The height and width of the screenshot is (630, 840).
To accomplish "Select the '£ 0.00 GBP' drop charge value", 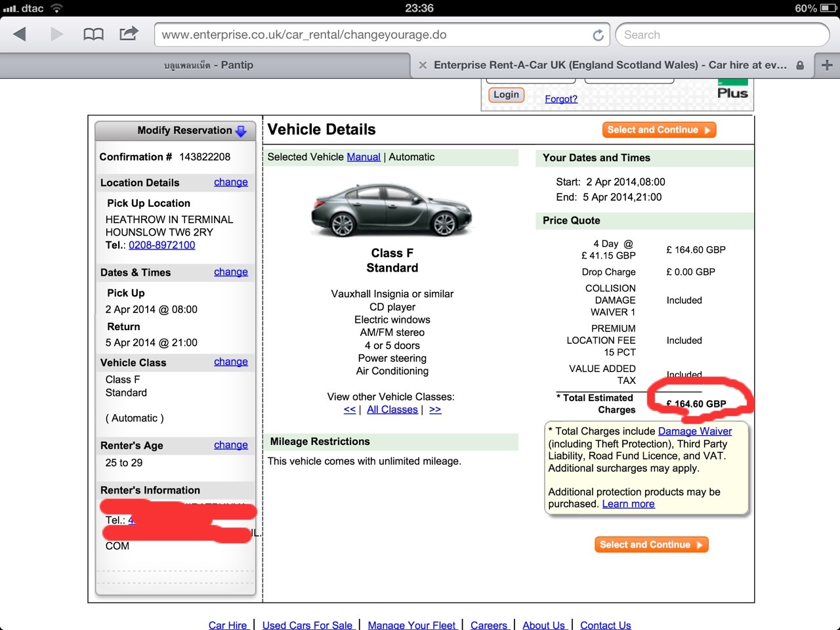I will pyautogui.click(x=691, y=272).
